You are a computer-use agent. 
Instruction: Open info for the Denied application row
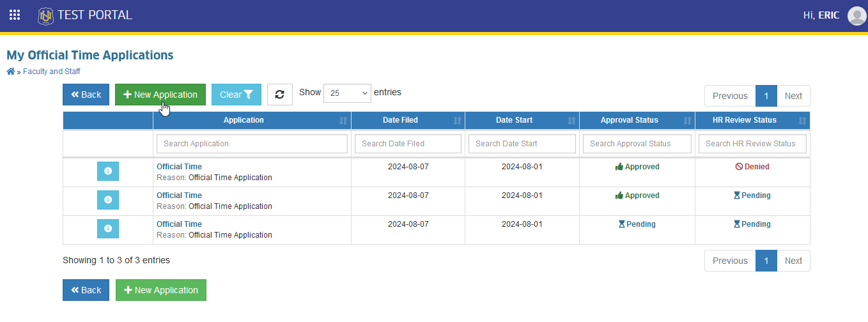[x=108, y=171]
